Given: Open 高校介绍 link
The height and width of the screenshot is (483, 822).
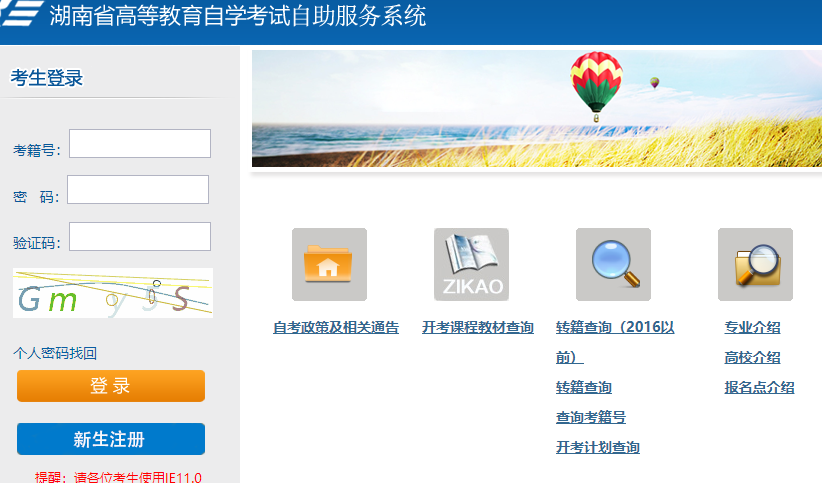Looking at the screenshot, I should (x=752, y=358).
